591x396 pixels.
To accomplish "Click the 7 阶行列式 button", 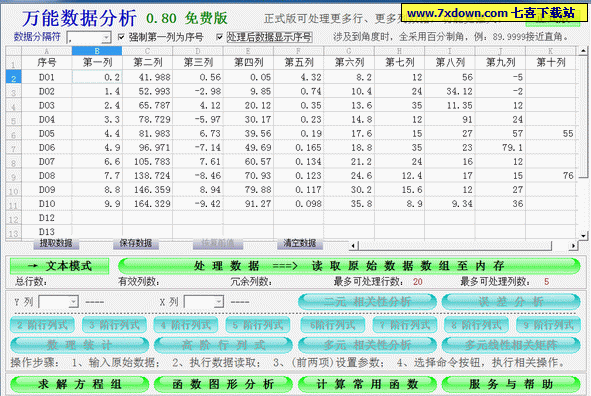I will [405, 325].
